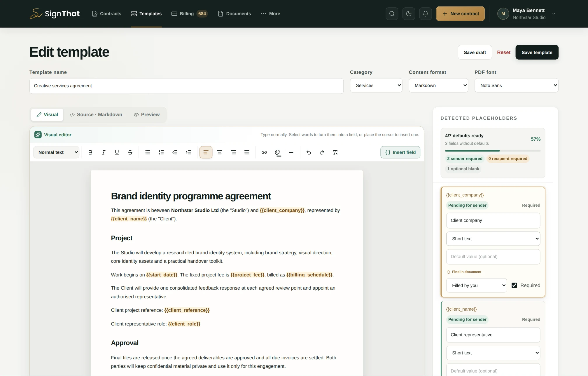Screen dimensions: 588x376
Task: Decrease indent (outdent icon)
Action: pos(175,152)
